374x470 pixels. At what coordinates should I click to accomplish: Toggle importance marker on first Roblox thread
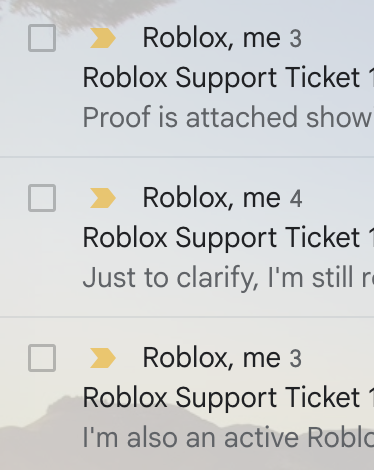103,38
